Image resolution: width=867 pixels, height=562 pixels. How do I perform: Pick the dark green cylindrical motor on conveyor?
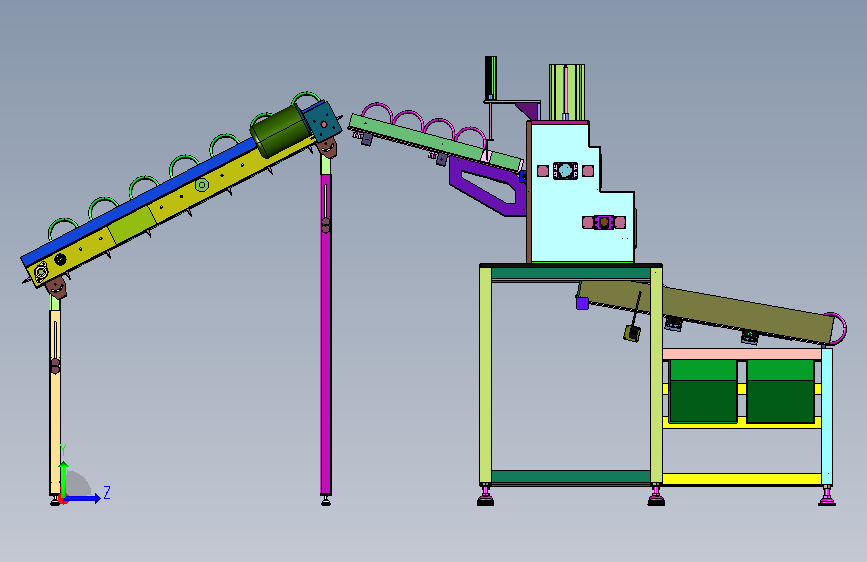pyautogui.click(x=280, y=131)
